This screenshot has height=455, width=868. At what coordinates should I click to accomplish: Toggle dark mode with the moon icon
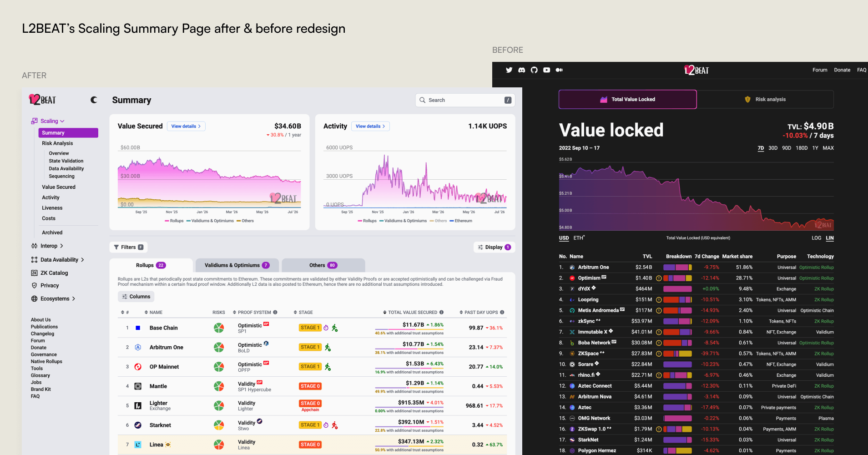[x=94, y=100]
